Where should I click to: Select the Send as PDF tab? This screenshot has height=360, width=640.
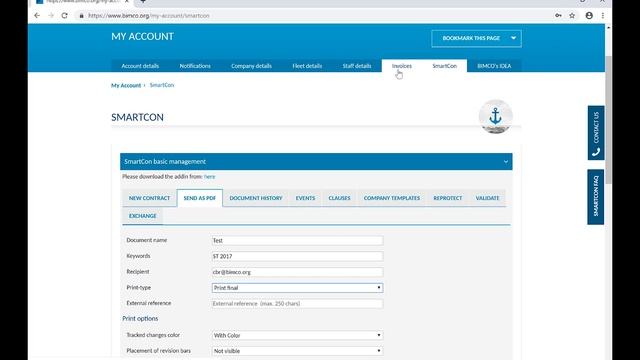pos(200,198)
